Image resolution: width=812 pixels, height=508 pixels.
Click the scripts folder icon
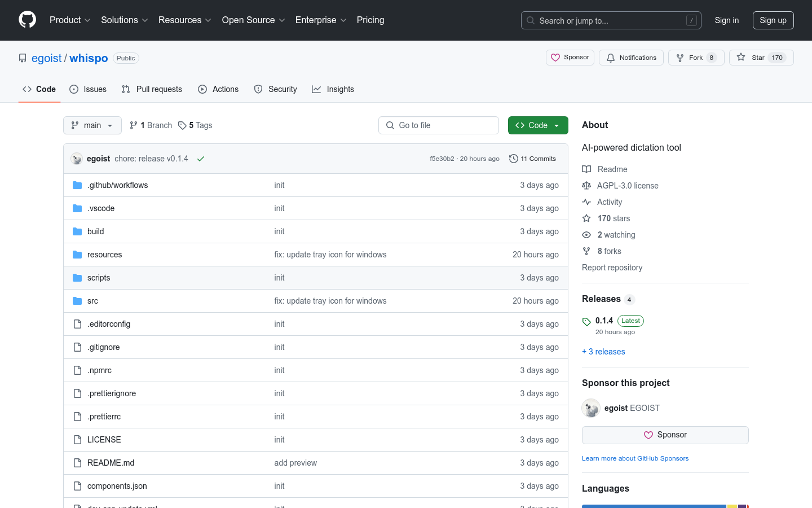(77, 278)
